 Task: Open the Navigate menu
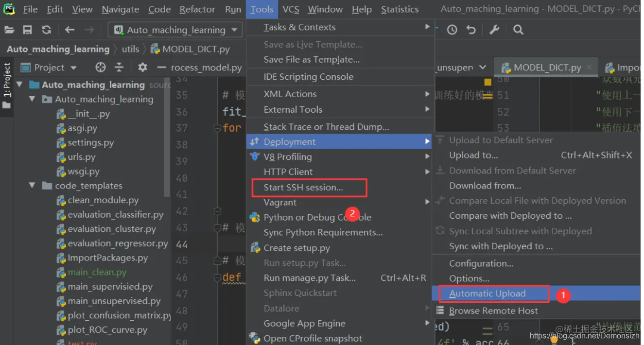pyautogui.click(x=121, y=9)
